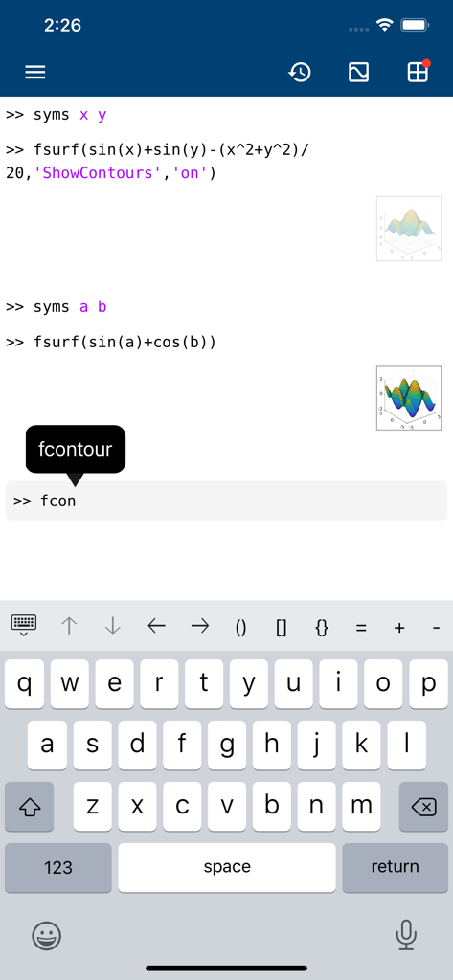This screenshot has height=980, width=453.
Task: Tap the a key
Action: coord(47,745)
